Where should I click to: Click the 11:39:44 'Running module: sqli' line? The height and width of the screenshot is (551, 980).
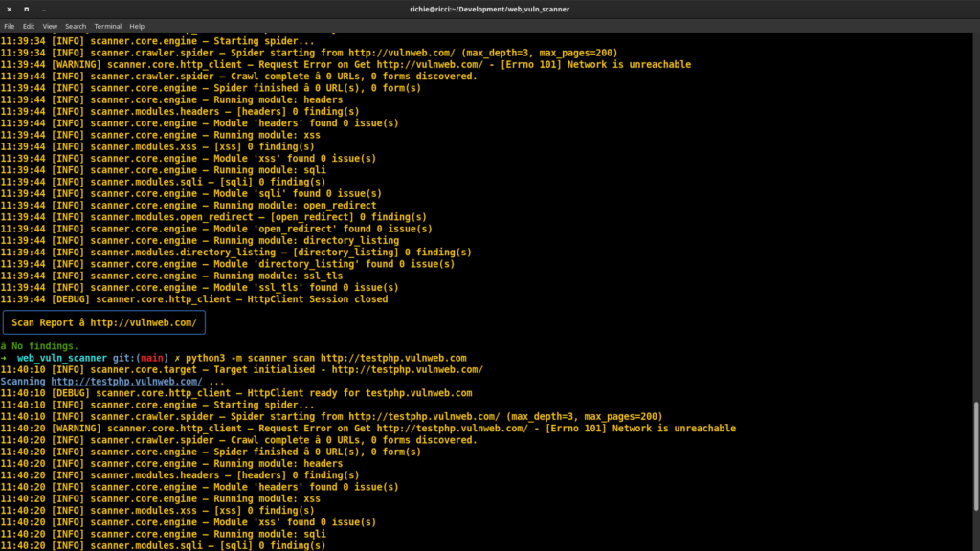coord(163,170)
